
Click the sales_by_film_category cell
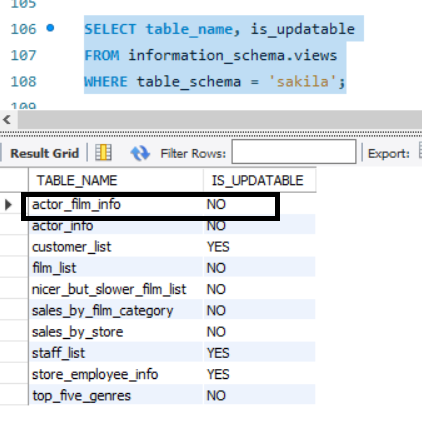tap(116, 311)
